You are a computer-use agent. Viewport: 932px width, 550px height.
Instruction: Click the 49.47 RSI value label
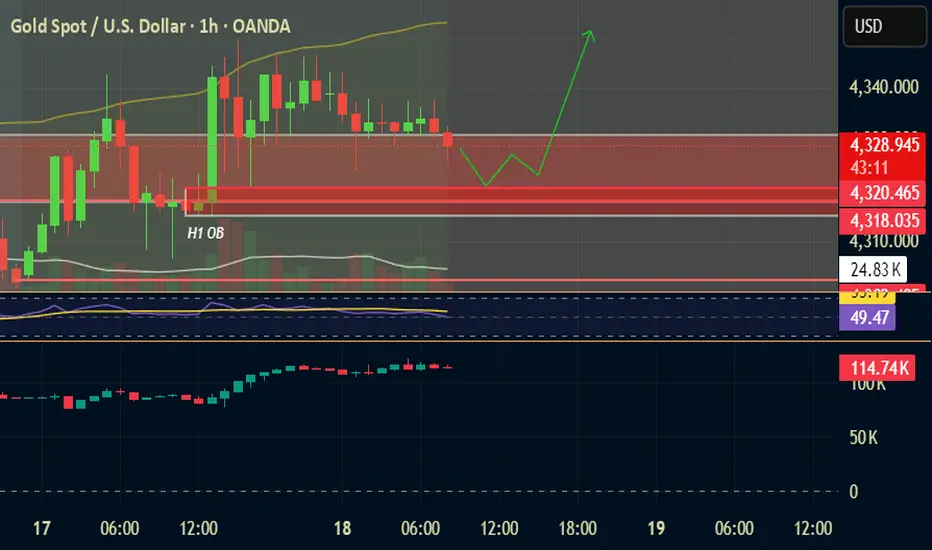point(867,318)
